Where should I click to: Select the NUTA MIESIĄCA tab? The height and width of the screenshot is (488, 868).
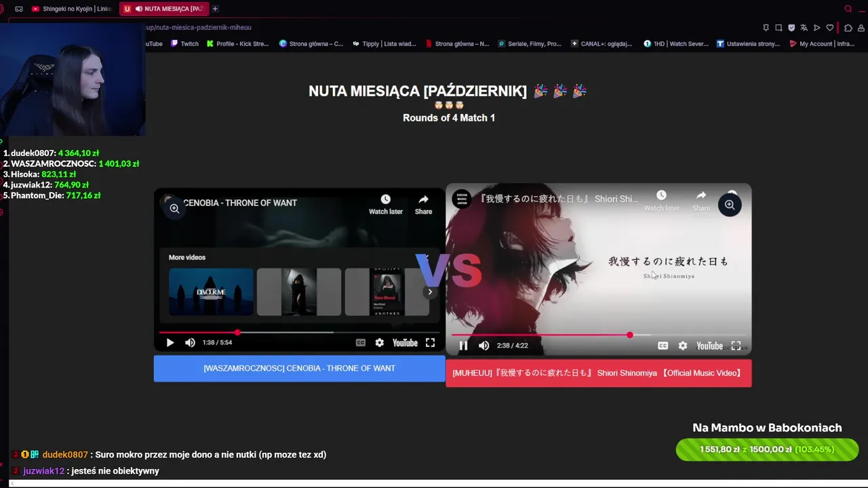[x=163, y=9]
